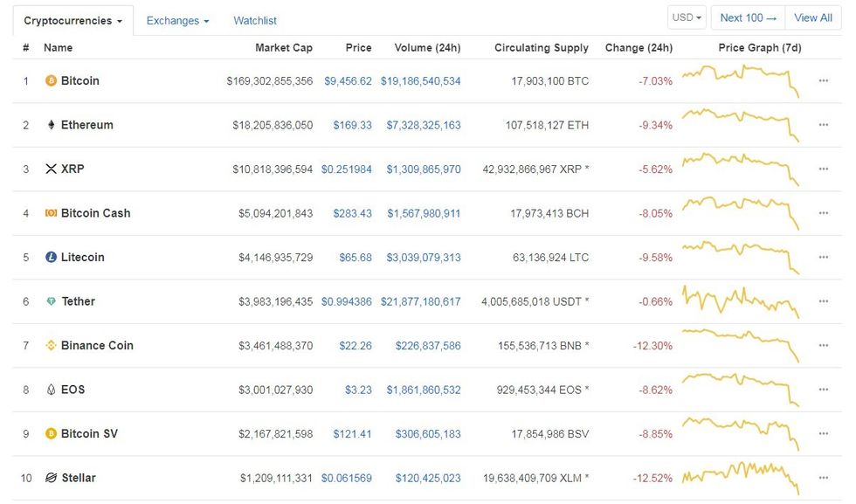Open the Cryptocurrencies dropdown menu
Viewport: 856px width, 504px height.
[72, 20]
